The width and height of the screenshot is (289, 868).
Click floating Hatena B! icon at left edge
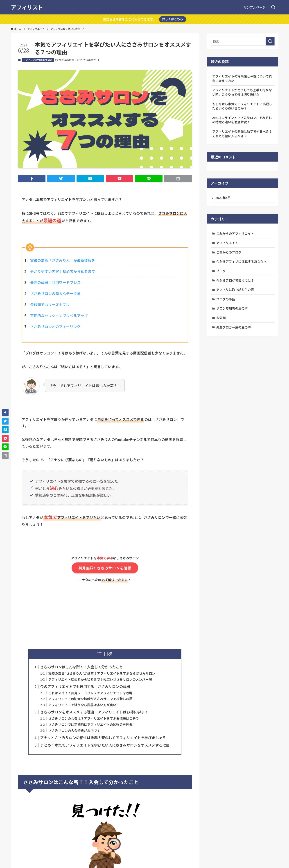point(5,430)
